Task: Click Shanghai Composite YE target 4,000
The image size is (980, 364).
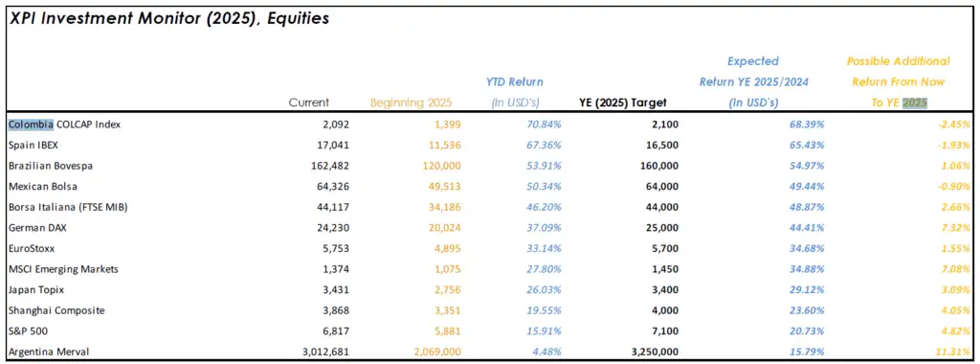Action: (x=665, y=310)
